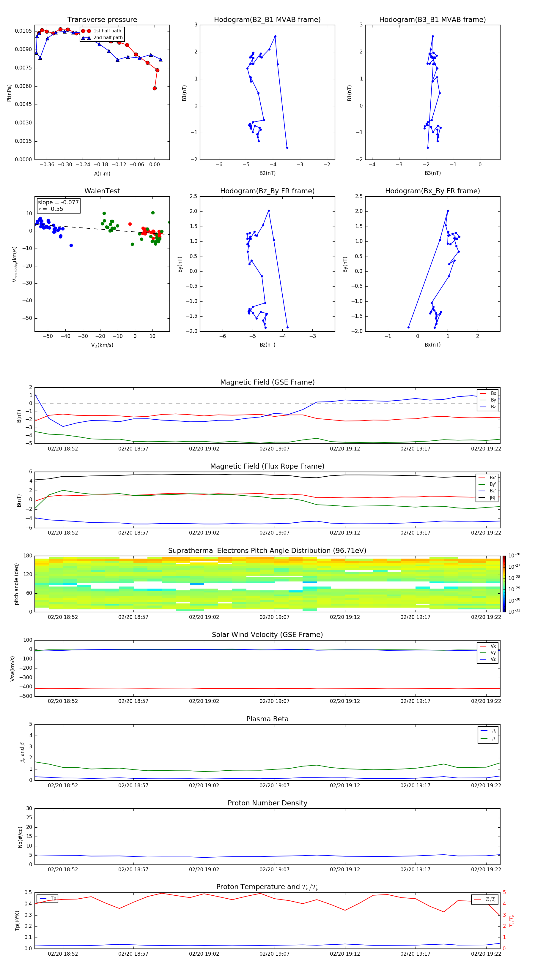Click the 'Proton Temperature and Te/Tp' title
Screen dimensions: 535x980
coord(267,887)
